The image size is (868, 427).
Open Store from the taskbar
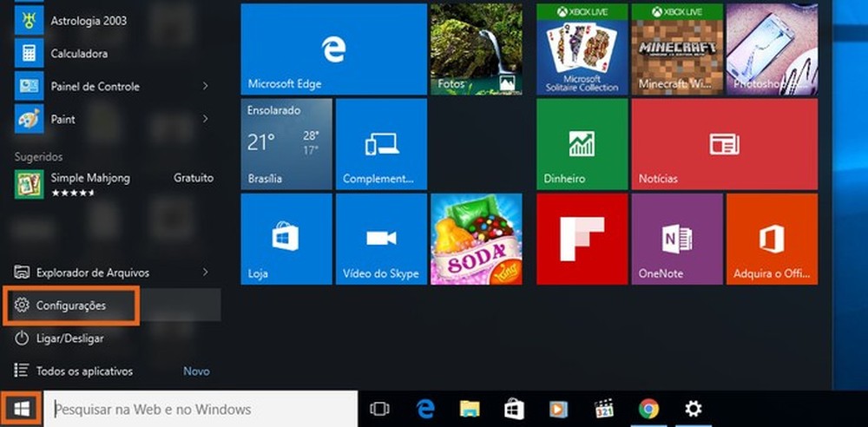click(514, 410)
